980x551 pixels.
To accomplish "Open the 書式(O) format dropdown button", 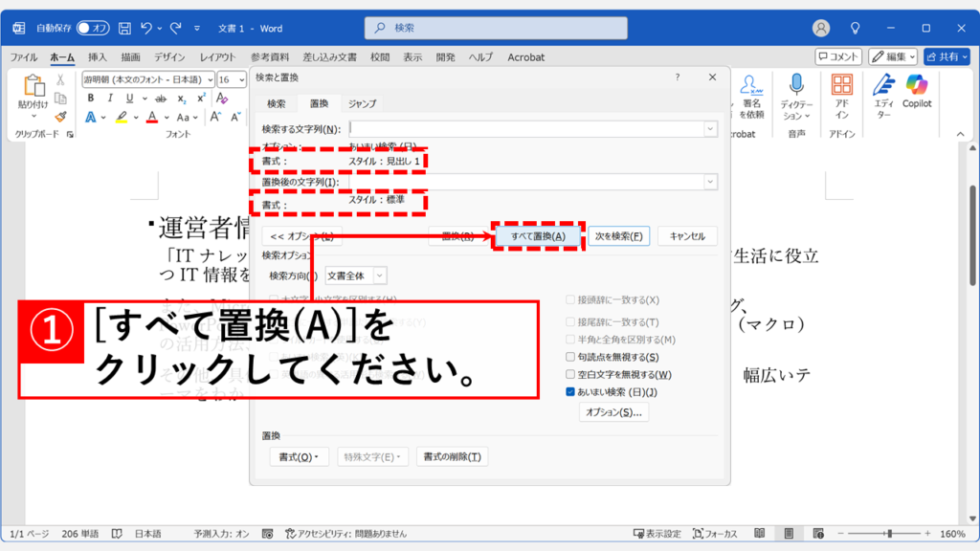I will [298, 457].
